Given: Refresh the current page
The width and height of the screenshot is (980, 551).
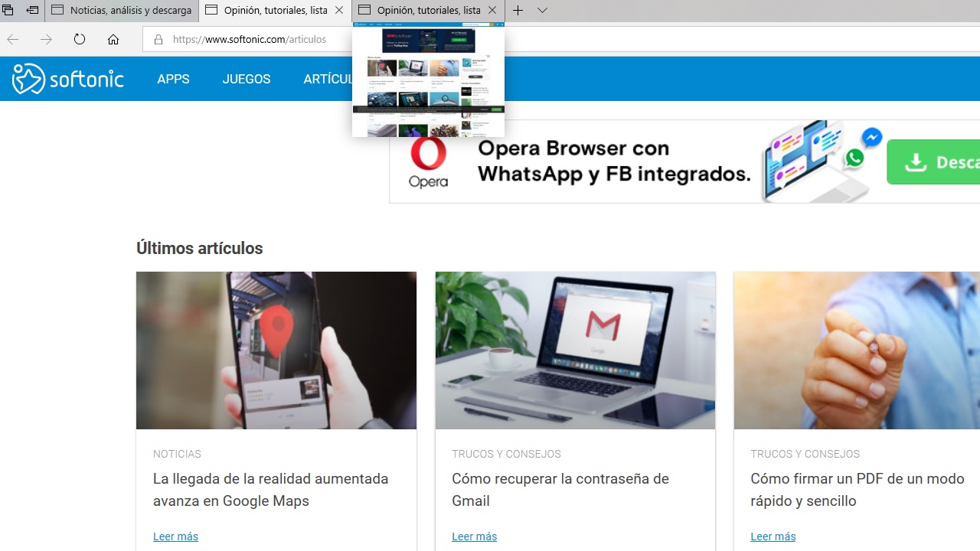Looking at the screenshot, I should point(80,39).
